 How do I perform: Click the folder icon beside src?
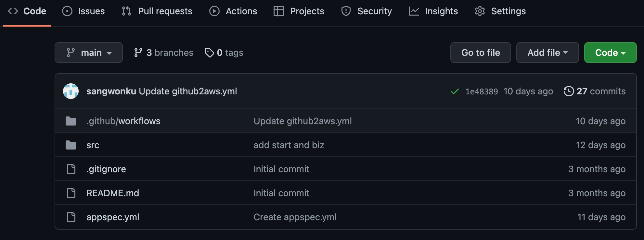71,145
